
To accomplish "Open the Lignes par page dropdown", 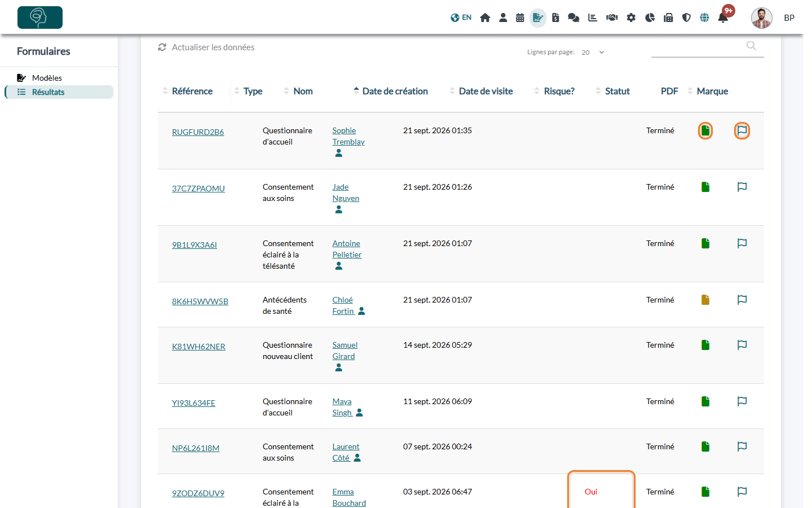I will (593, 52).
